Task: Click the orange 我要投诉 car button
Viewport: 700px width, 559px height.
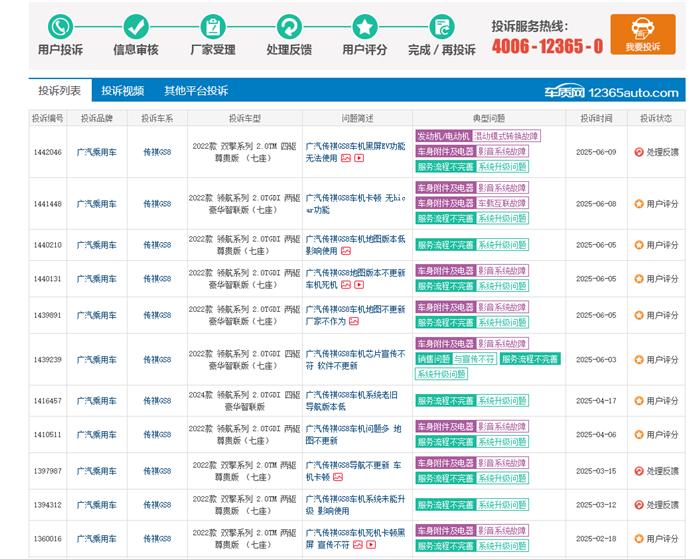Action: 643,34
